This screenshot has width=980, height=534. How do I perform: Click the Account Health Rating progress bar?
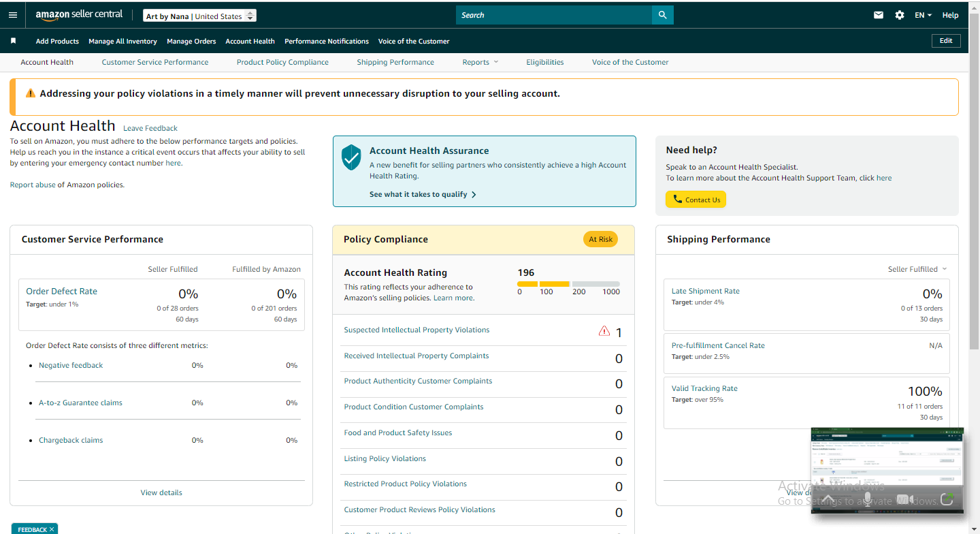click(x=568, y=284)
